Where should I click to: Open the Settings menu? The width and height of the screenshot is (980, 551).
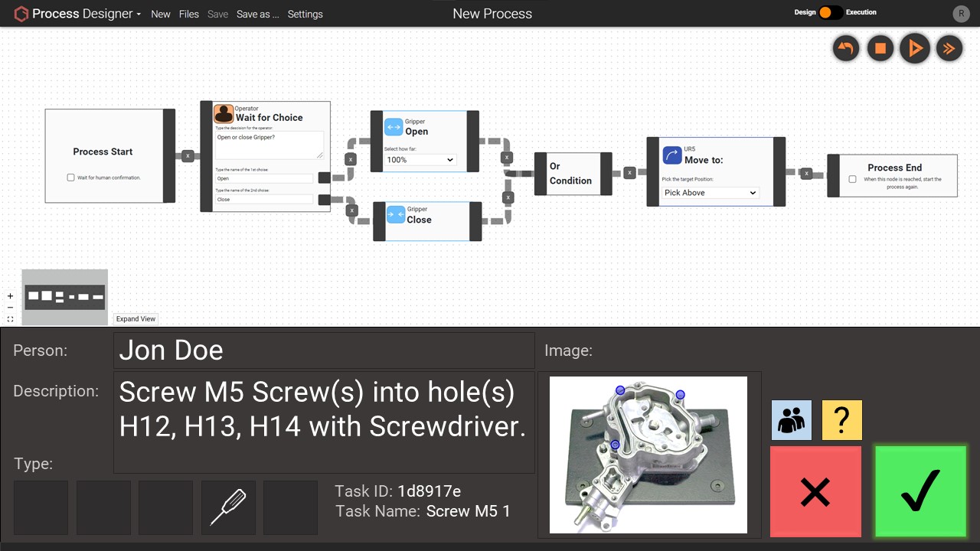click(305, 14)
